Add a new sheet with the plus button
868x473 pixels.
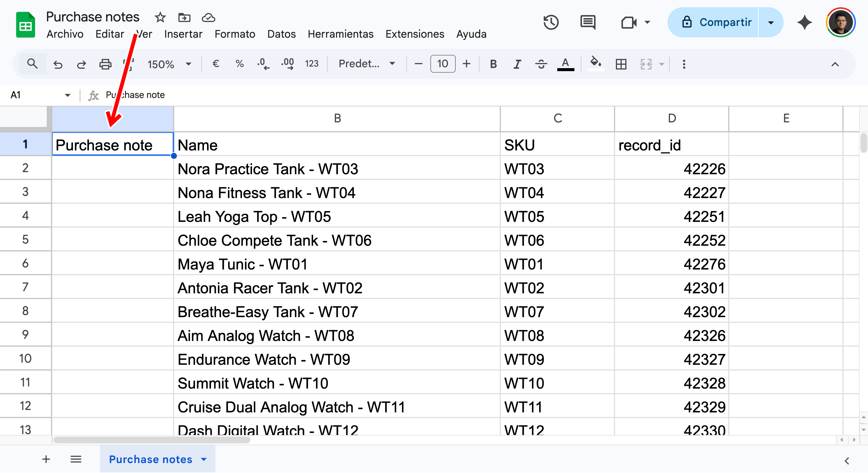[x=46, y=459]
